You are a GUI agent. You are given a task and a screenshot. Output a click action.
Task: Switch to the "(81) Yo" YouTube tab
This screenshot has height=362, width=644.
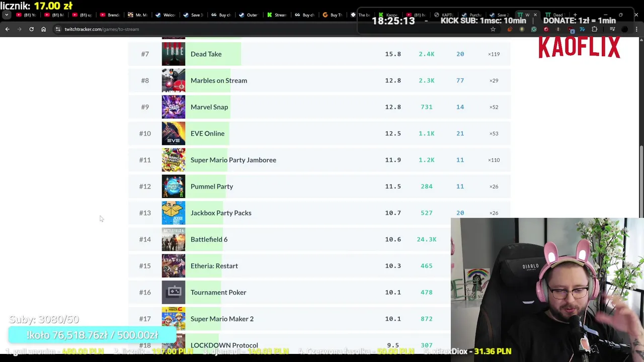pyautogui.click(x=26, y=15)
